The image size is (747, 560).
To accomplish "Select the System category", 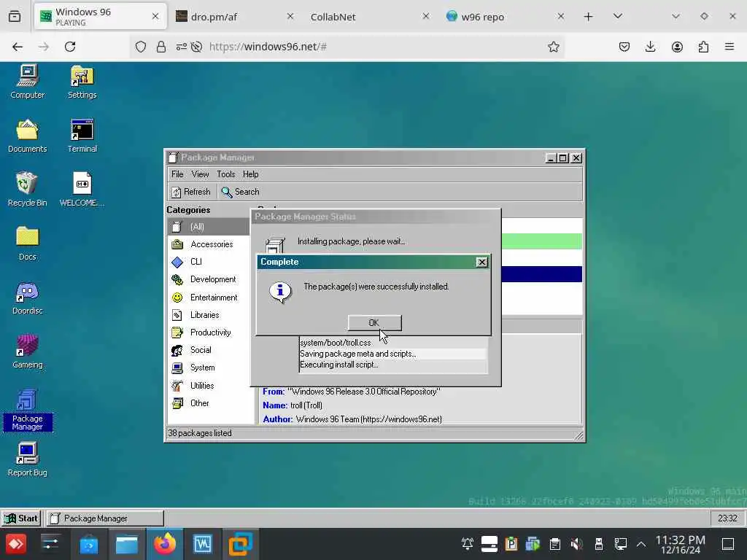I will (x=208, y=367).
